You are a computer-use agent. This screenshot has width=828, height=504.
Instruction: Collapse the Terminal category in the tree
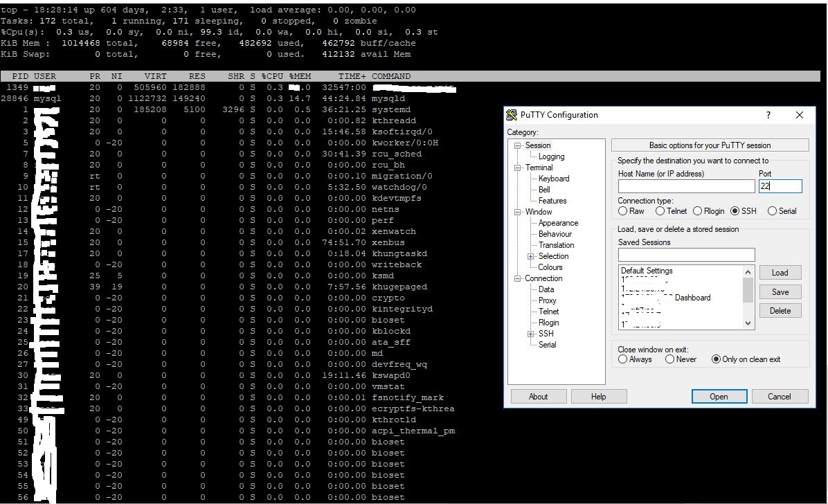(519, 168)
